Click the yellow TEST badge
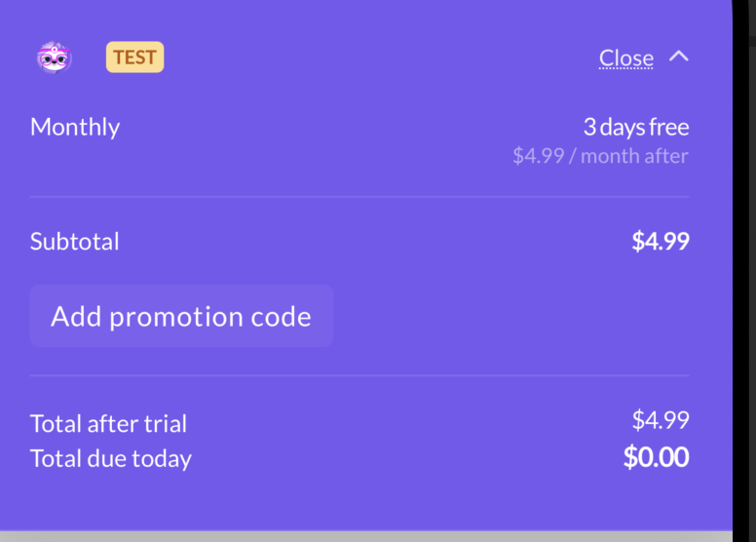This screenshot has height=542, width=756. point(134,58)
